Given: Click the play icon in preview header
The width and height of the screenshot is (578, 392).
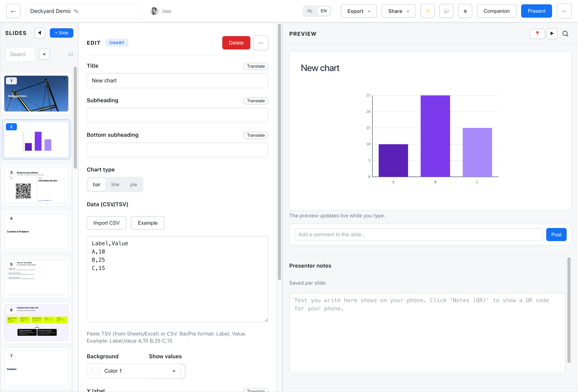Looking at the screenshot, I should point(552,34).
